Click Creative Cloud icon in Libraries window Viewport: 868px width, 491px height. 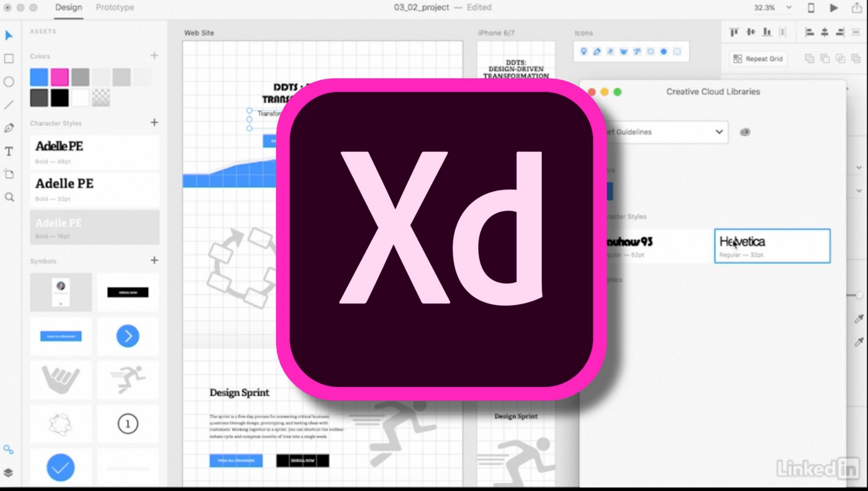pyautogui.click(x=745, y=132)
